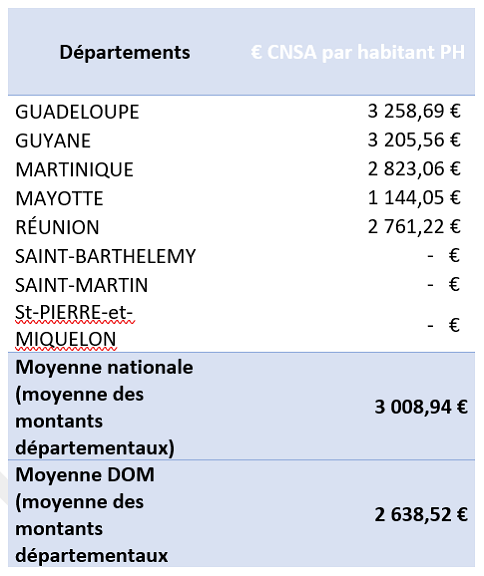
Task: Select the 3 258,69 € value
Action: tap(414, 111)
